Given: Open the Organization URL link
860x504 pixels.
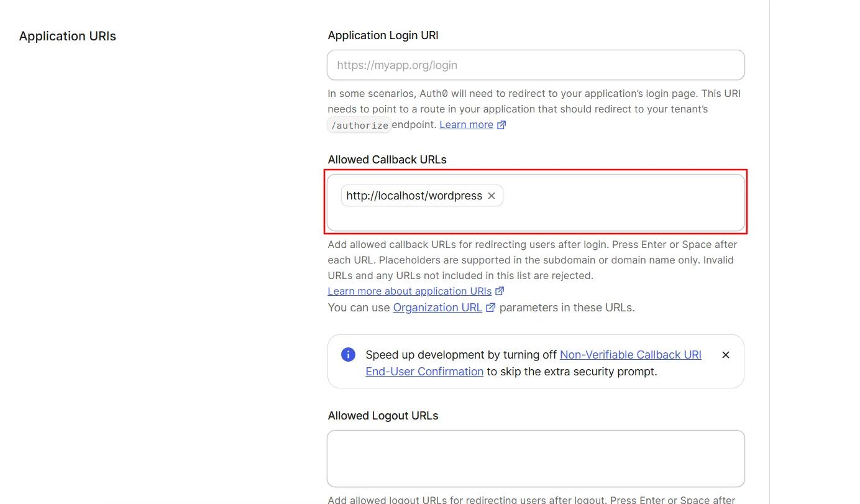Looking at the screenshot, I should click(437, 308).
